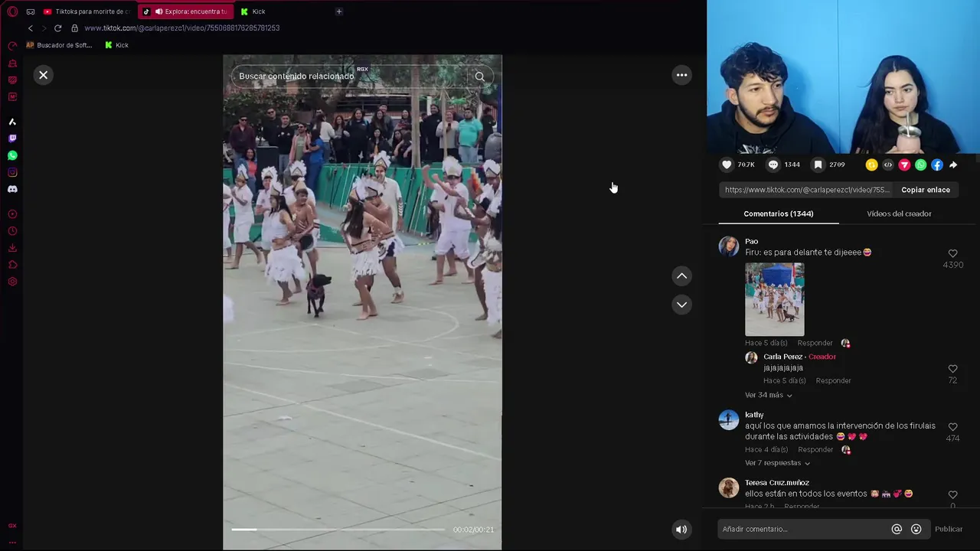
Task: Switch to the Comentarios (1344) tab
Action: pos(779,214)
